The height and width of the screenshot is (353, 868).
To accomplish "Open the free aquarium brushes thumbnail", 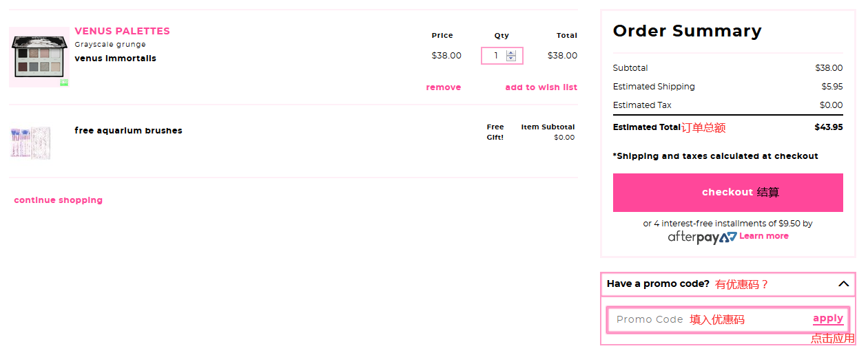I will click(x=31, y=142).
